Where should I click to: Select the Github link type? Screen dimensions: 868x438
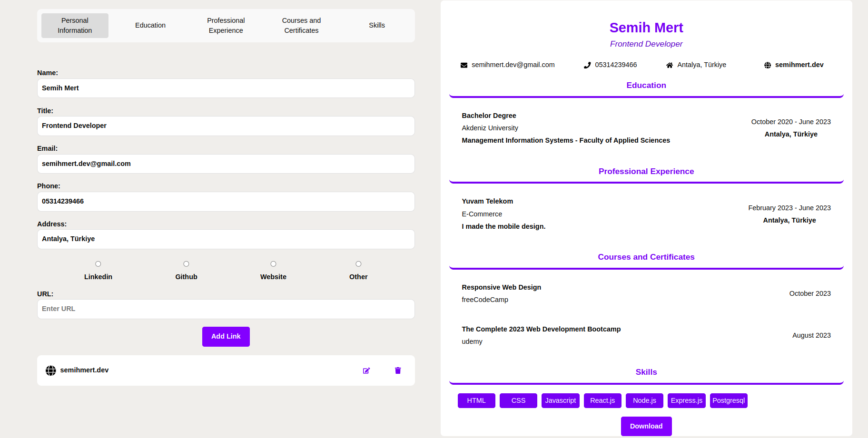pos(186,263)
